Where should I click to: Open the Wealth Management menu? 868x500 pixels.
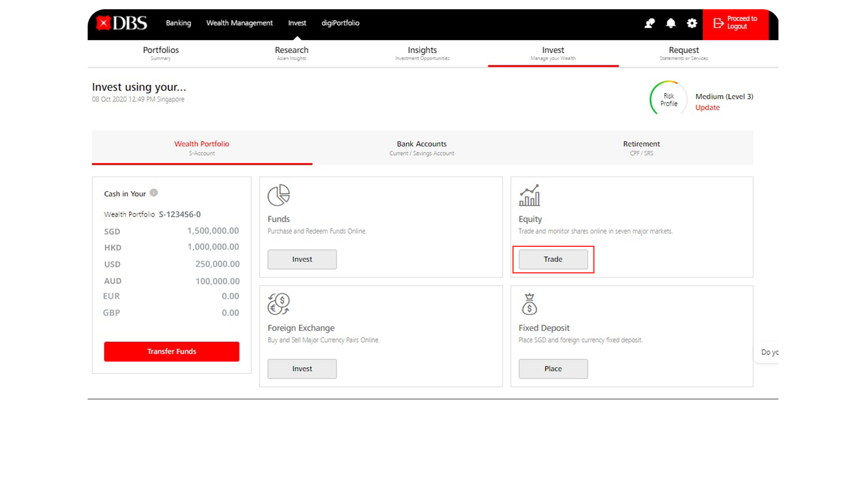pyautogui.click(x=240, y=23)
